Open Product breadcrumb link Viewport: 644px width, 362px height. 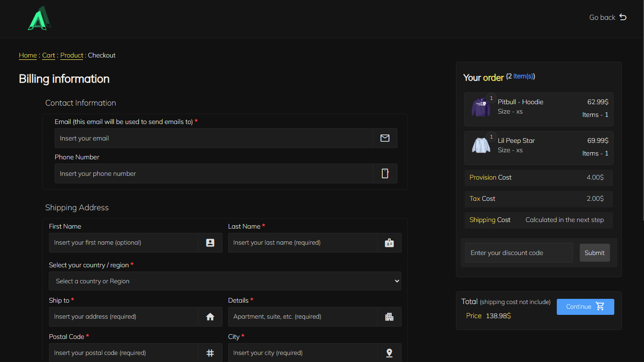(72, 55)
